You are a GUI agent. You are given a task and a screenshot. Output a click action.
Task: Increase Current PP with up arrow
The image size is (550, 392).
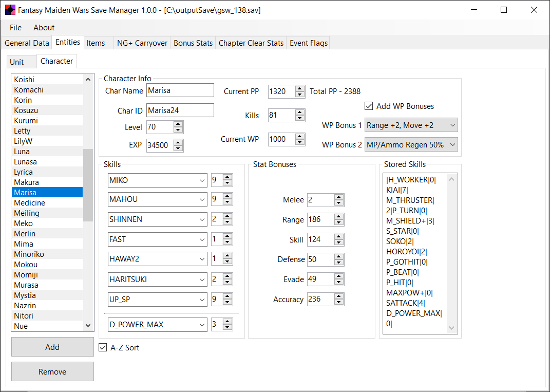(299, 88)
